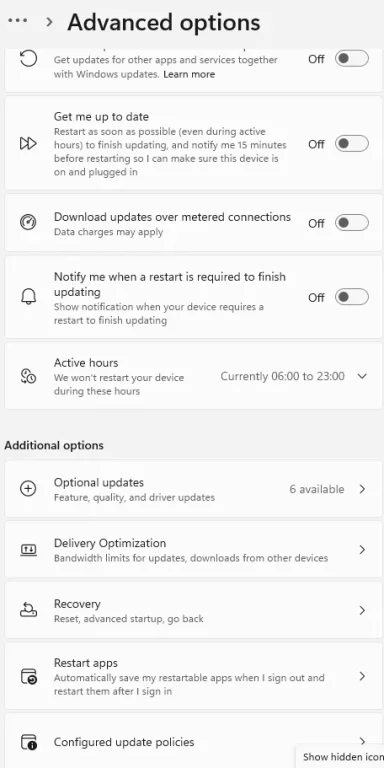The height and width of the screenshot is (768, 384).
Task: Click the notification bell icon
Action: point(28,297)
